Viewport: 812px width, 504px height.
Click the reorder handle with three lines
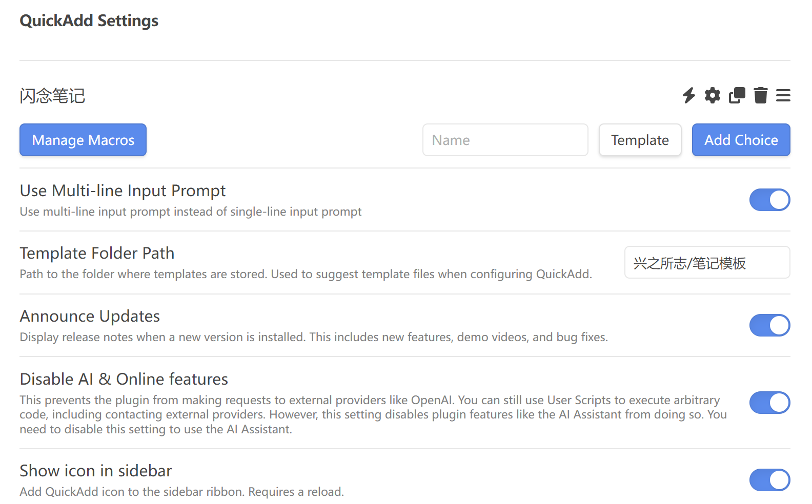point(783,95)
